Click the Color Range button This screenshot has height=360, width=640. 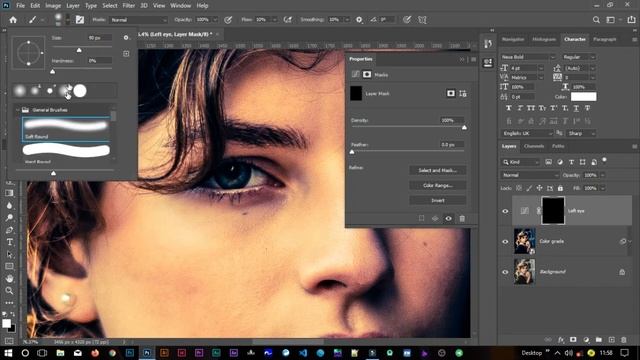click(438, 185)
